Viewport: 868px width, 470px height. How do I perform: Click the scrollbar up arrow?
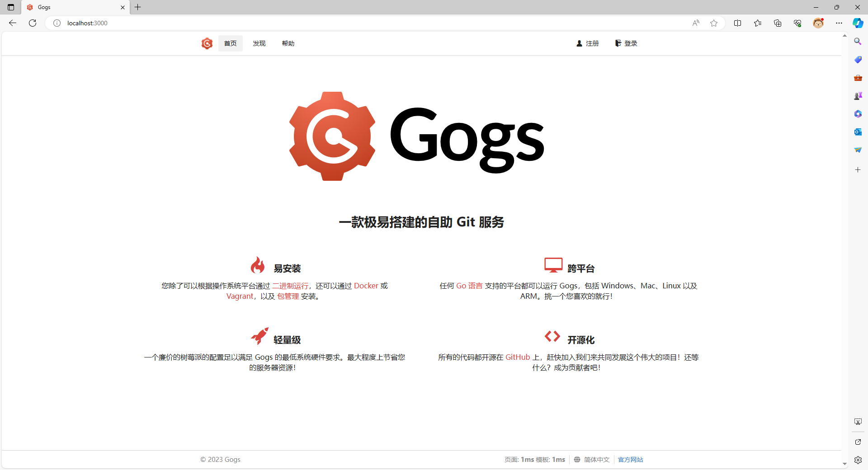coord(844,35)
